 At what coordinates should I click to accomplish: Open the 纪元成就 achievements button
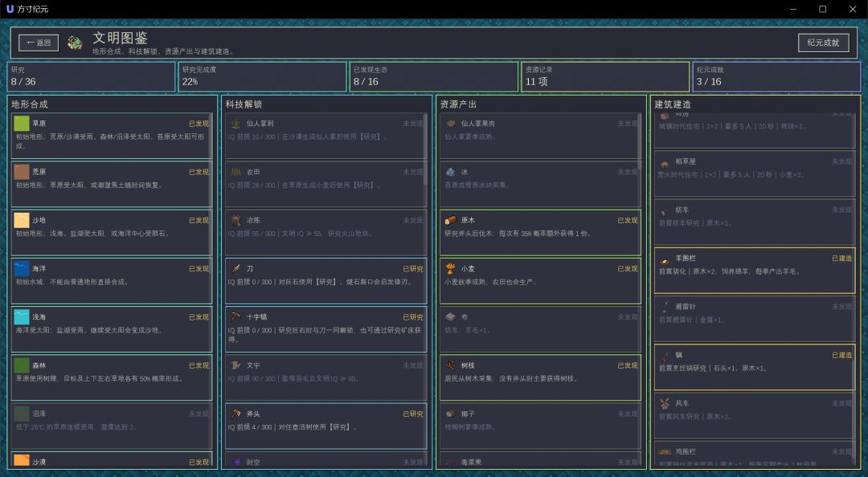point(823,43)
